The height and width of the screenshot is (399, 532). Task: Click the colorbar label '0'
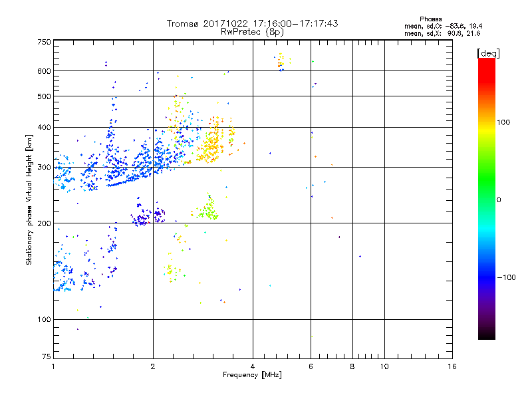499,199
